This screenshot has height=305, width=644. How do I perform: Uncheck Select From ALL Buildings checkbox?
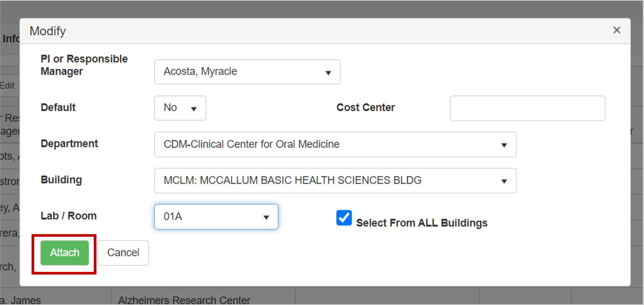pyautogui.click(x=344, y=218)
